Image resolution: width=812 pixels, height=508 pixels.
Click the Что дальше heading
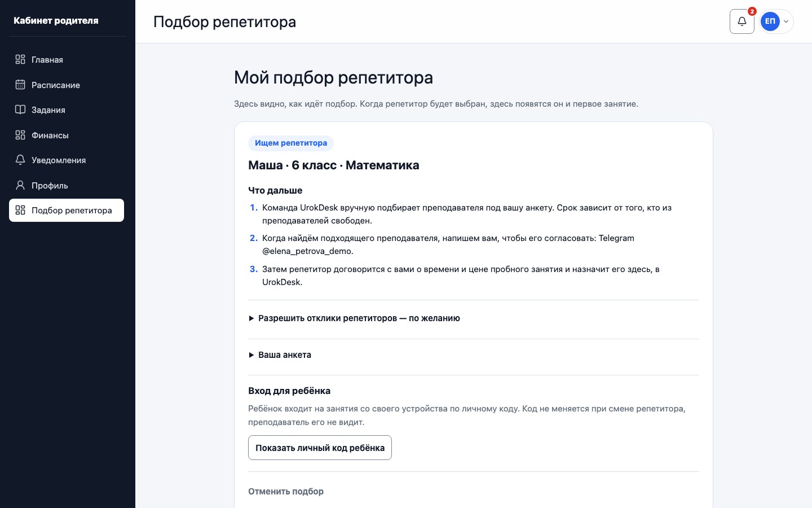point(275,190)
